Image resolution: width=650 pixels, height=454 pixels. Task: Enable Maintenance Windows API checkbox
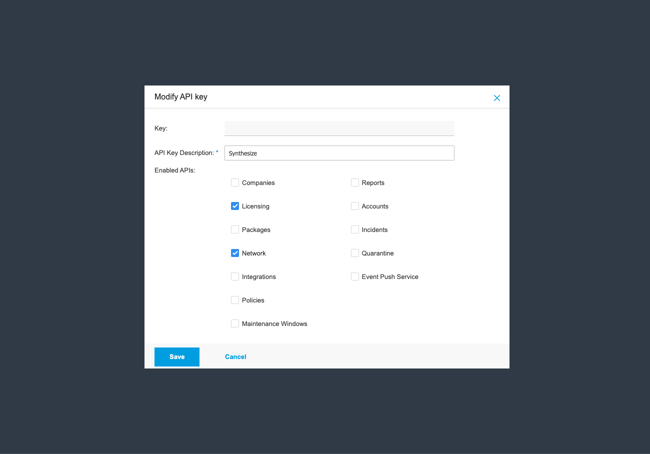coord(235,324)
